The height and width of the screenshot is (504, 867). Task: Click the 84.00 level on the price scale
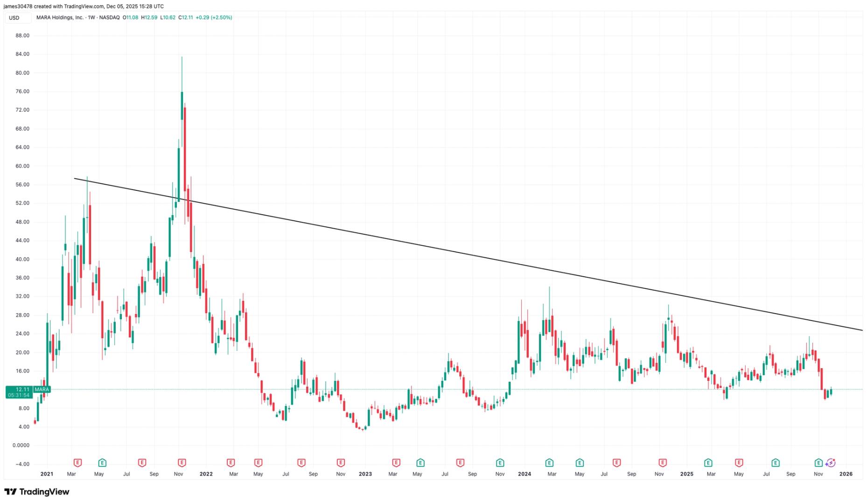pos(22,54)
